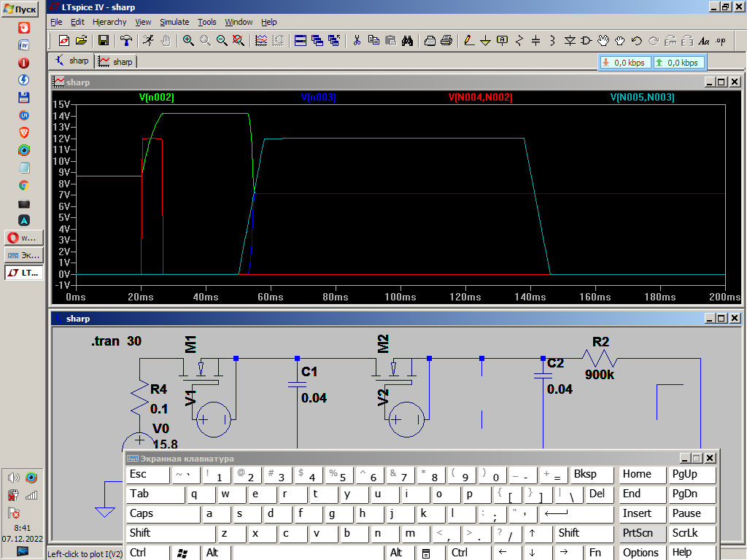Click the Пуск start button
This screenshot has width=747, height=560.
pyautogui.click(x=20, y=9)
